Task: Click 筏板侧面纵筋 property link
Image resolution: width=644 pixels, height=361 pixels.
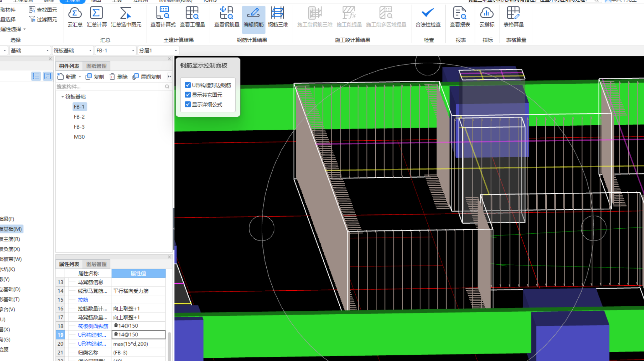Action: click(93, 326)
